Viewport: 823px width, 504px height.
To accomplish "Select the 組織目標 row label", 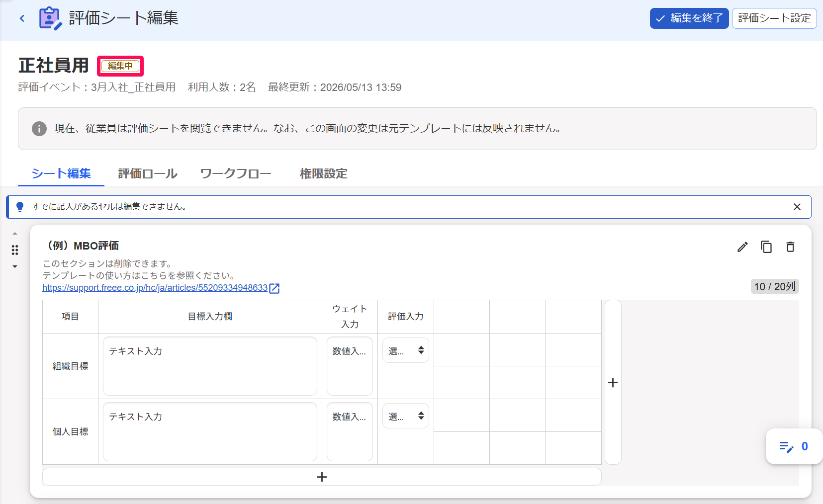I will pos(70,366).
